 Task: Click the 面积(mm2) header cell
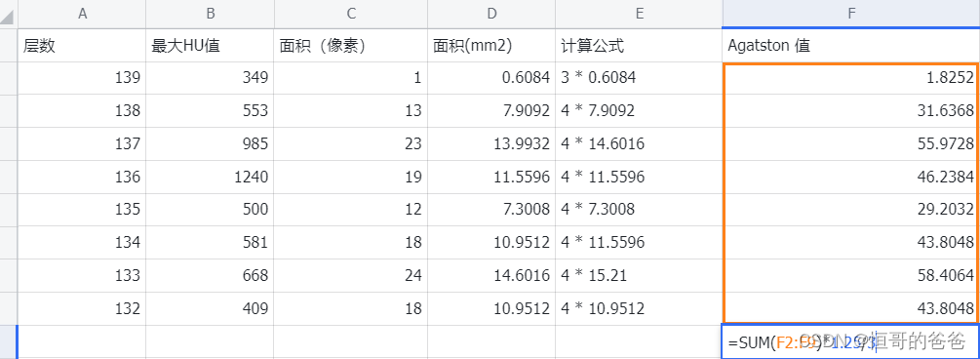coord(491,46)
